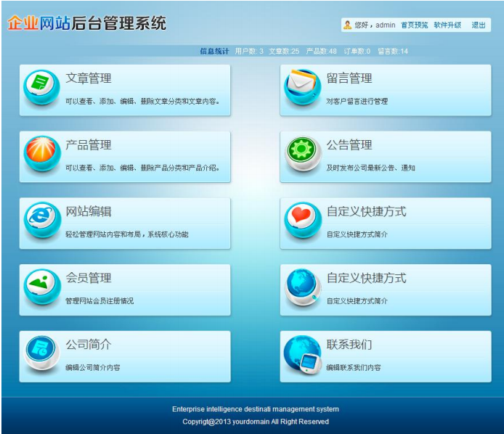The height and width of the screenshot is (434, 504).
Task: Open the envelope icon for 留言管理
Action: 302,86
